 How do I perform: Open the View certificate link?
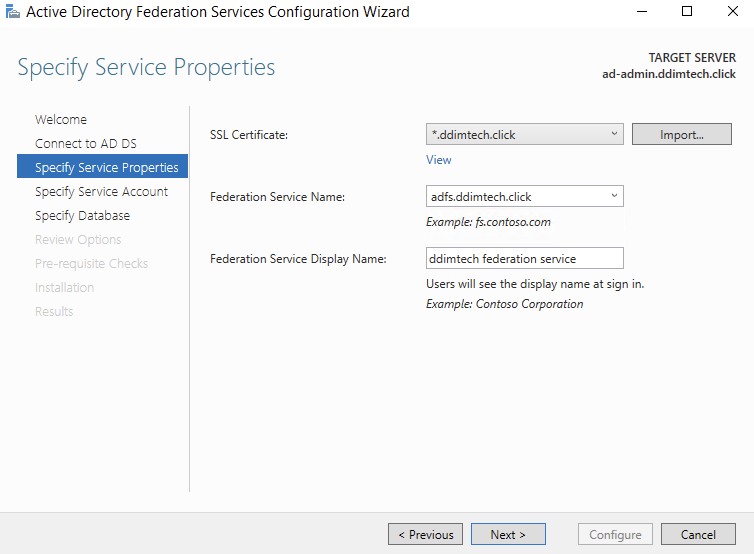click(x=439, y=160)
